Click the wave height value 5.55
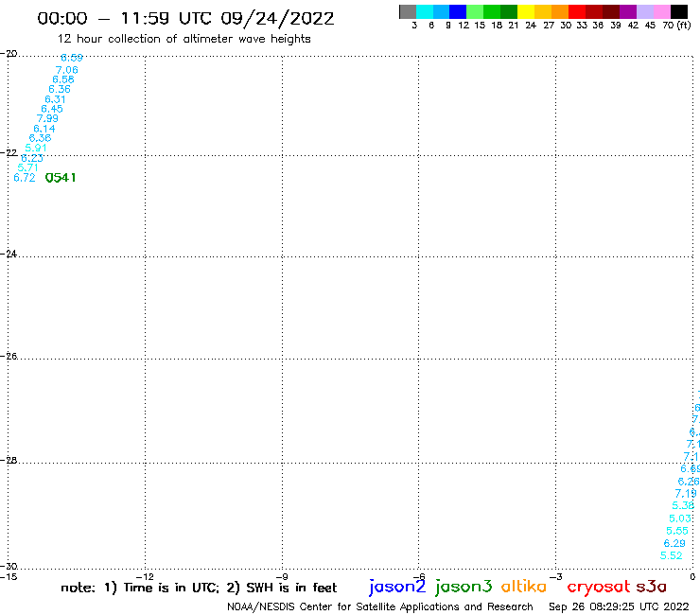Viewport: 700px width, 615px height. pyautogui.click(x=677, y=531)
